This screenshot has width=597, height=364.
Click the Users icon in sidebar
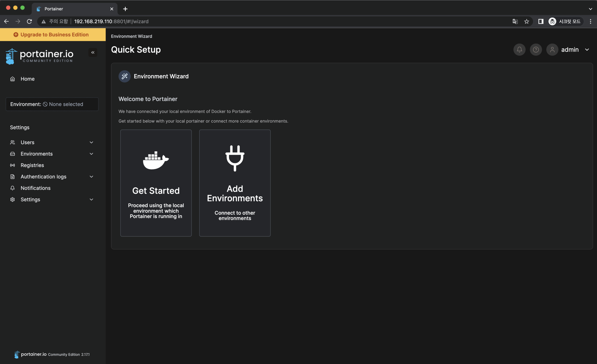pos(13,142)
